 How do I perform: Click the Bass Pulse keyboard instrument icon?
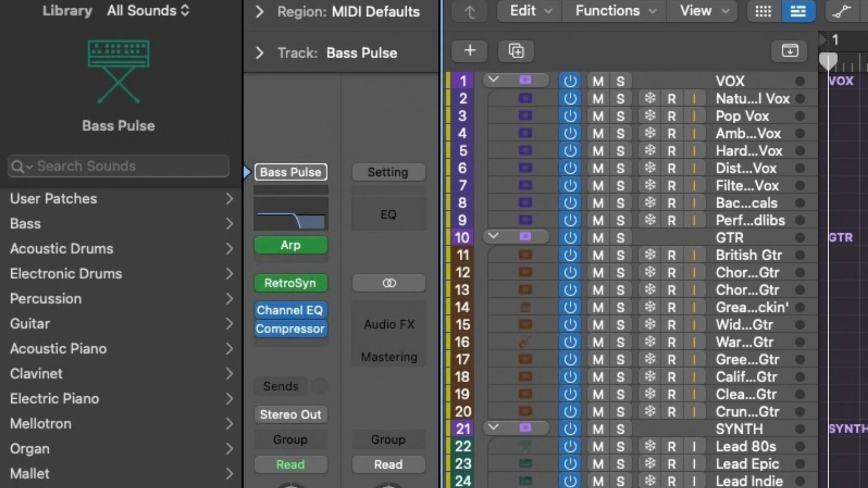(118, 71)
